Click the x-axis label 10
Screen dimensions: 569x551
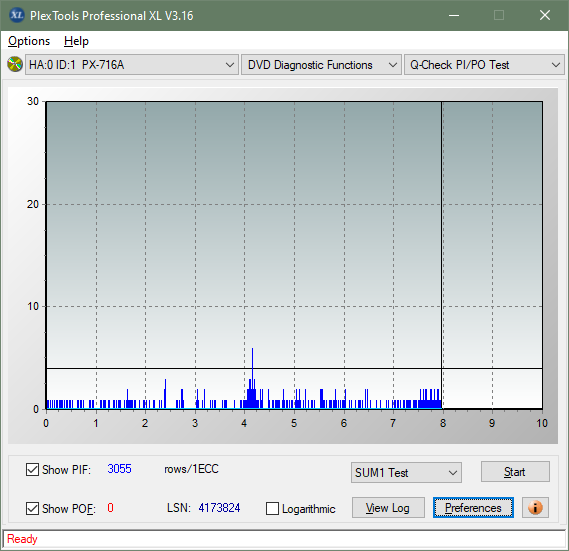point(542,423)
